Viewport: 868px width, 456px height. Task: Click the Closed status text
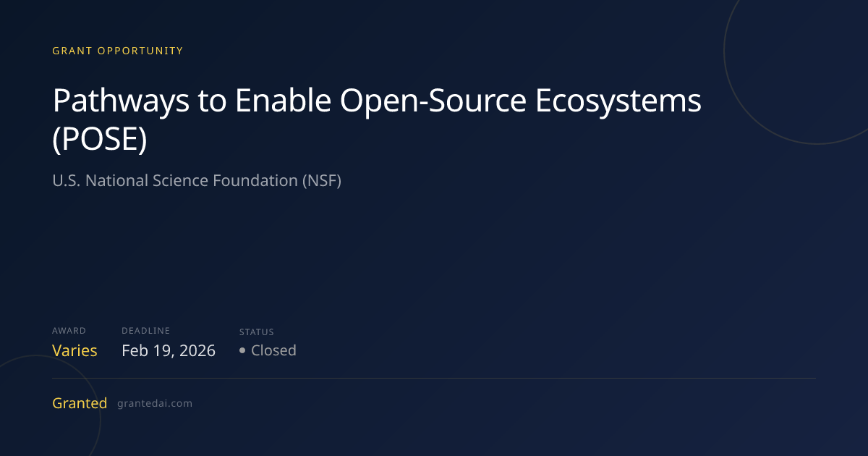click(x=273, y=350)
